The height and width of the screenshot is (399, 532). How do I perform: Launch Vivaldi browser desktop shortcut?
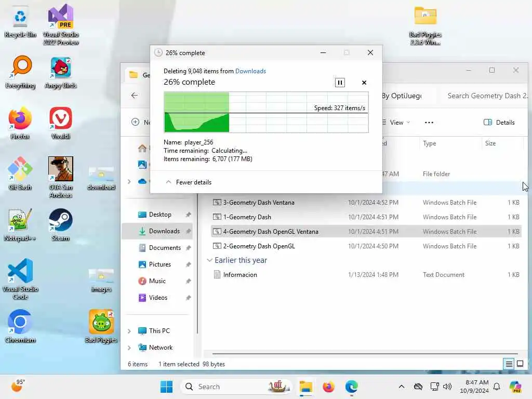pyautogui.click(x=61, y=123)
